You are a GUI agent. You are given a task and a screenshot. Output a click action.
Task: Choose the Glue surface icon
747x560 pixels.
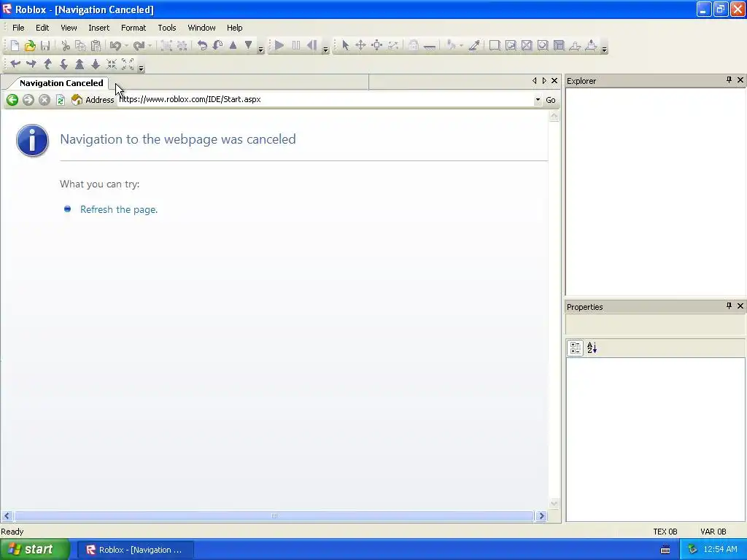pos(511,46)
